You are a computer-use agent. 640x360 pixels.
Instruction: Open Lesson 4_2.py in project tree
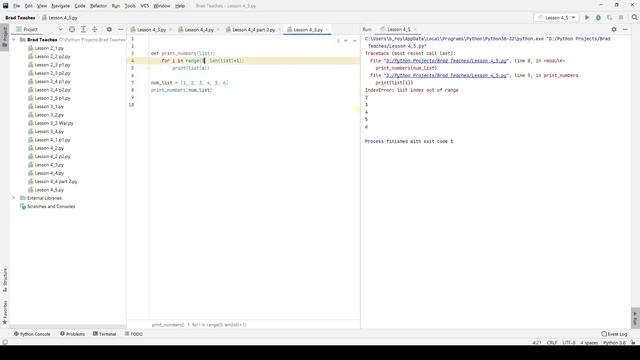(49, 148)
